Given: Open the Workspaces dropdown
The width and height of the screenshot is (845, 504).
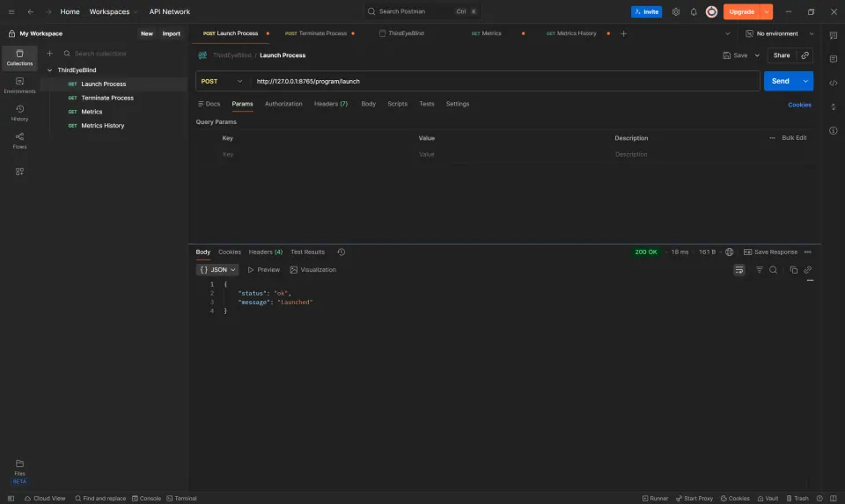Looking at the screenshot, I should tap(114, 11).
